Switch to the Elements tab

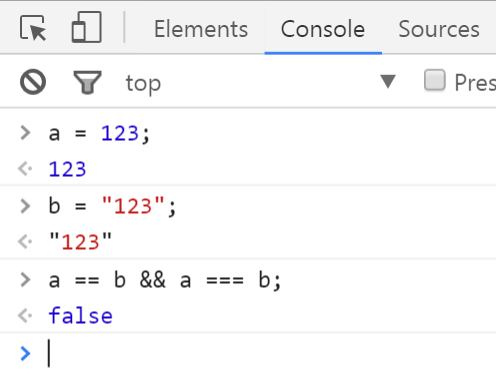coord(201,29)
